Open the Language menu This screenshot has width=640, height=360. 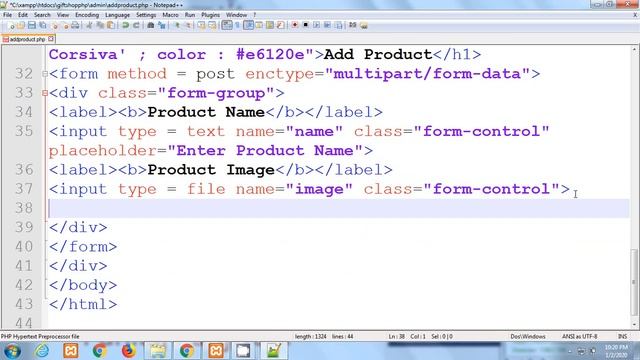(117, 15)
